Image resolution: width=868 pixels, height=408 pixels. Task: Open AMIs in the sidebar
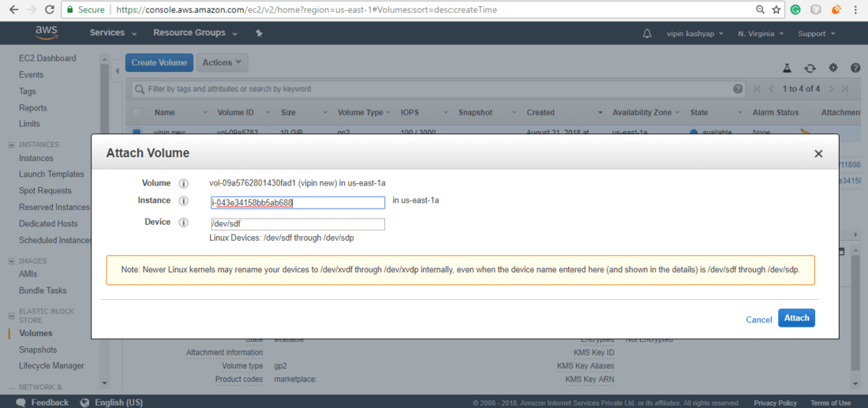click(28, 274)
